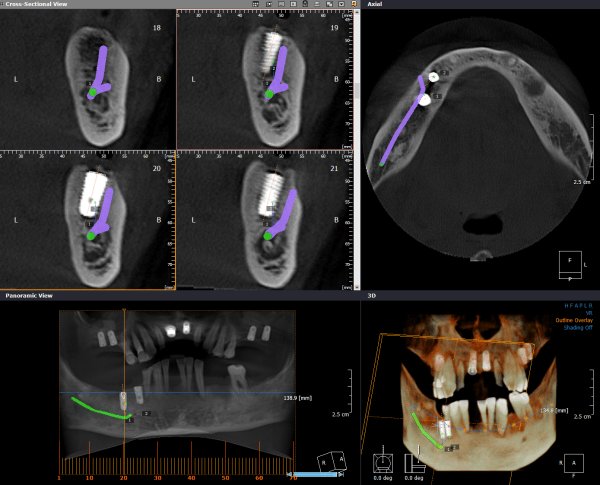Toggle the Outline Overlay option in 3D
The image size is (600, 485).
[x=574, y=320]
